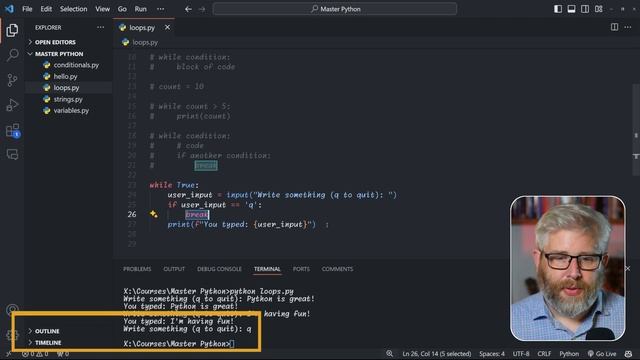Open the chat/comments view icon in activity bar
Screen dimensions: 640x360
(12, 155)
